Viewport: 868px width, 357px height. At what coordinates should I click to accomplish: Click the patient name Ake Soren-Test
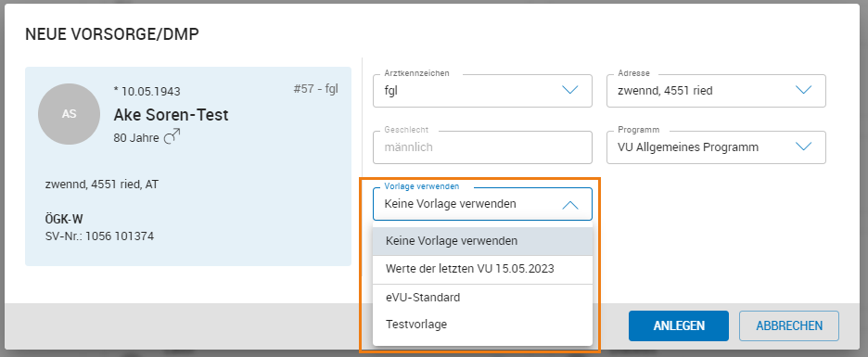171,115
